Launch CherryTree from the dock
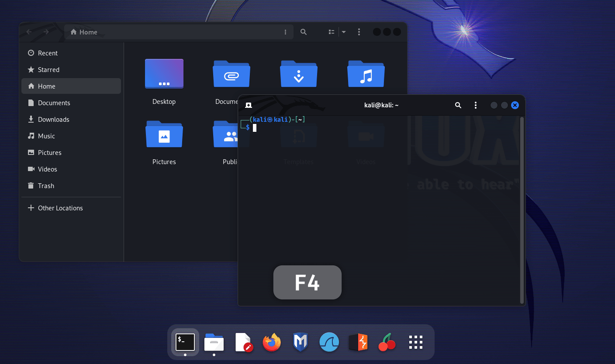Screen dimensions: 615x364 pos(386,342)
